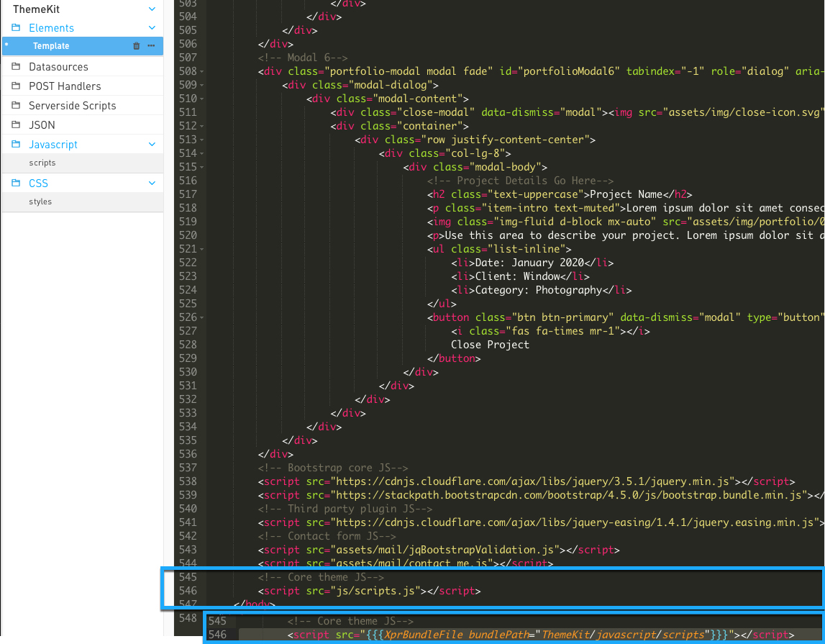
Task: Click the 'fas fa-times mr-1' class value
Action: coord(560,331)
